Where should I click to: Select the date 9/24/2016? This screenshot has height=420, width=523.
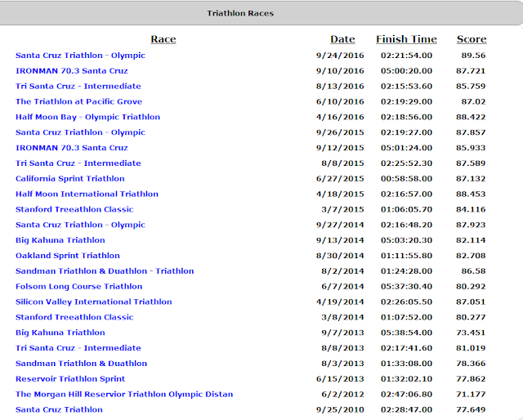(340, 56)
